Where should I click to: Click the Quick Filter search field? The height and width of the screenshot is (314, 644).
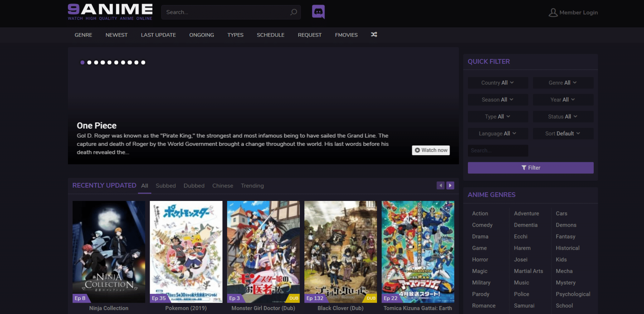coord(498,151)
